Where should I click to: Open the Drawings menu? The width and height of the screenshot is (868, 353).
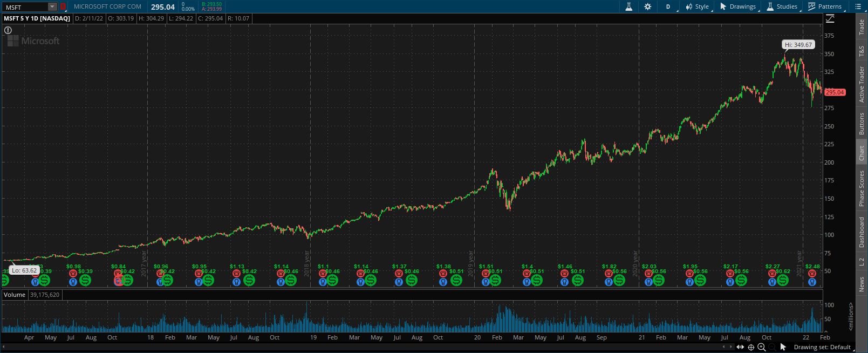tap(739, 6)
